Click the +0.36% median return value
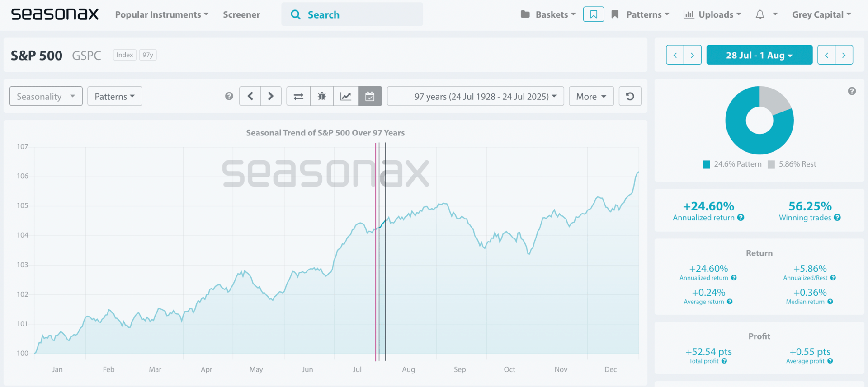868x387 pixels. pos(810,293)
